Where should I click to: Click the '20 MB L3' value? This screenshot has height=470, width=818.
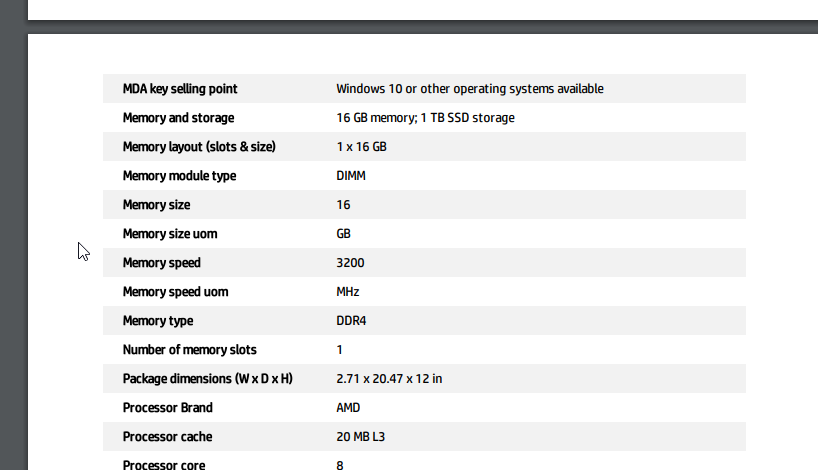(360, 437)
